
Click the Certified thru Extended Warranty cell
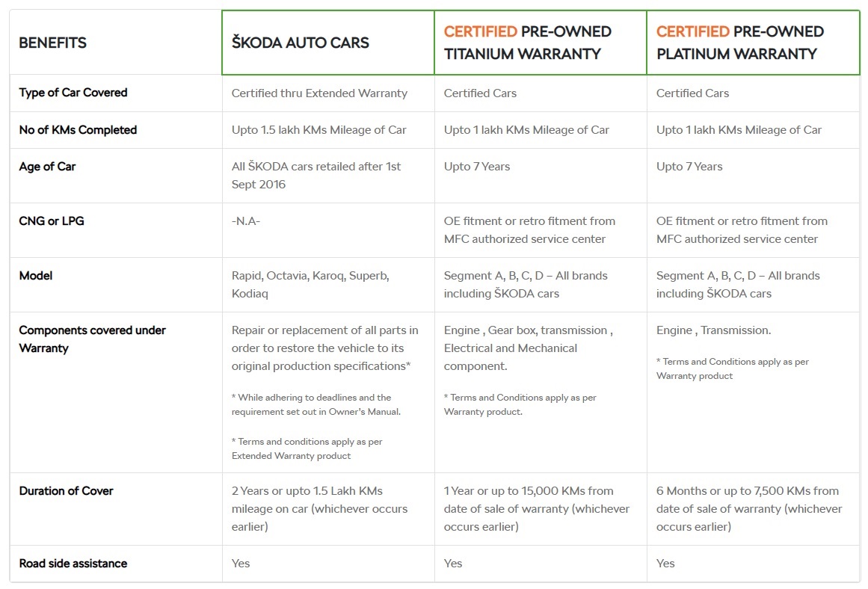coord(319,93)
